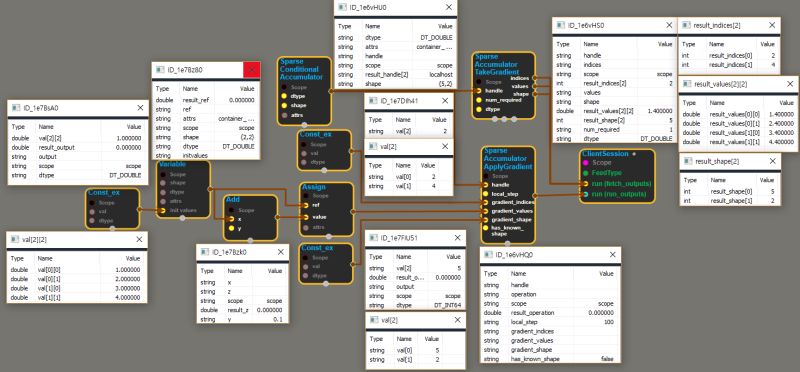Select the Add node title
This screenshot has height=372, width=800.
233,200
